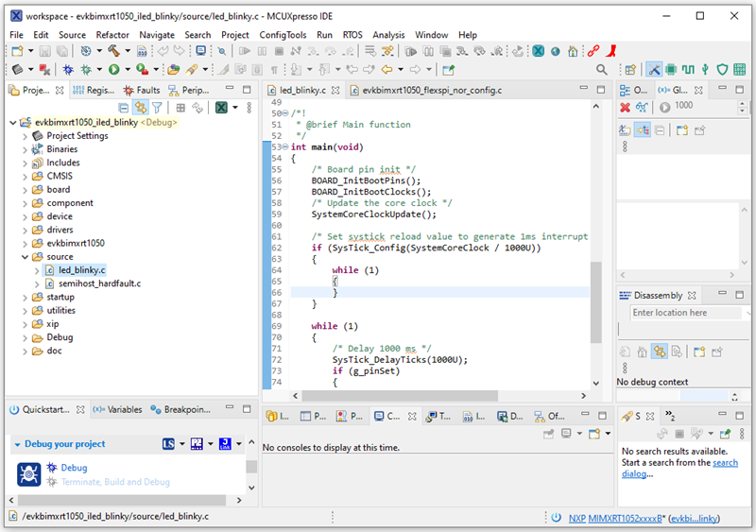Click the filter funnel icon in Project Explorer
Screen dimensions: 756x532
[157, 108]
